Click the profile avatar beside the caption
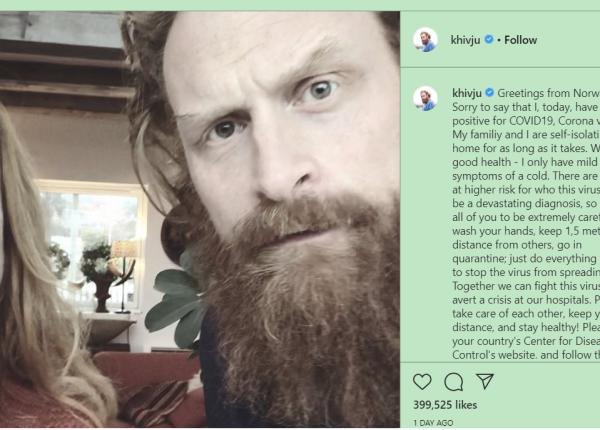The width and height of the screenshot is (600, 430). pyautogui.click(x=426, y=98)
